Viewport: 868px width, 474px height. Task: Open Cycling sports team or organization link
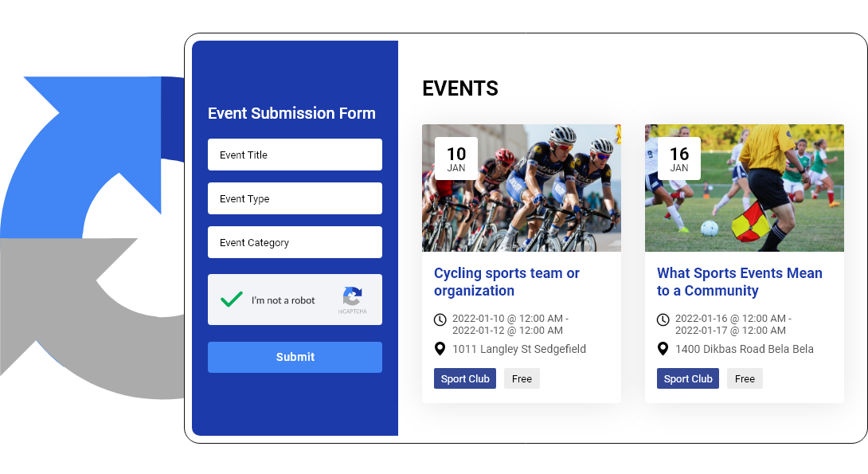pyautogui.click(x=506, y=282)
